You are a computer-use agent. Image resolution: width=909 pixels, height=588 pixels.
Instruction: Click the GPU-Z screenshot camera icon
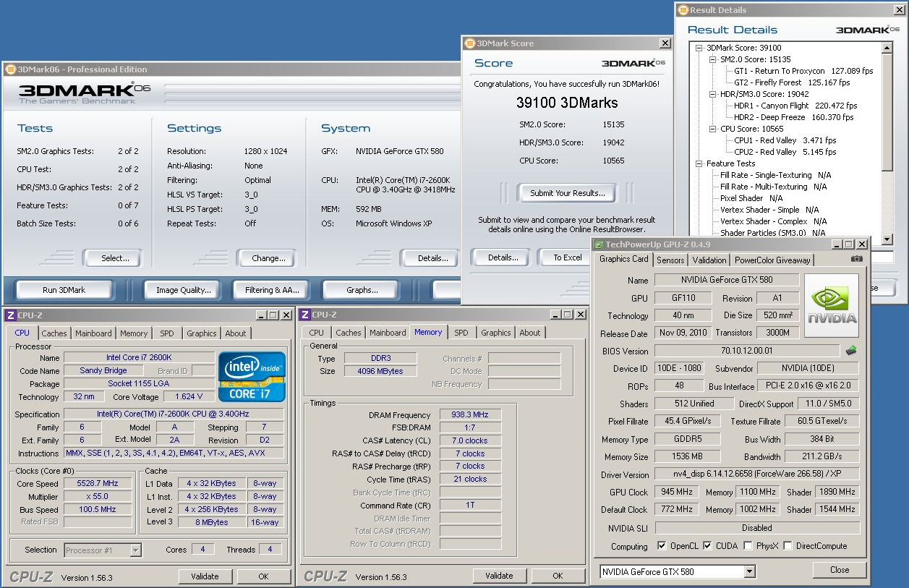click(856, 259)
